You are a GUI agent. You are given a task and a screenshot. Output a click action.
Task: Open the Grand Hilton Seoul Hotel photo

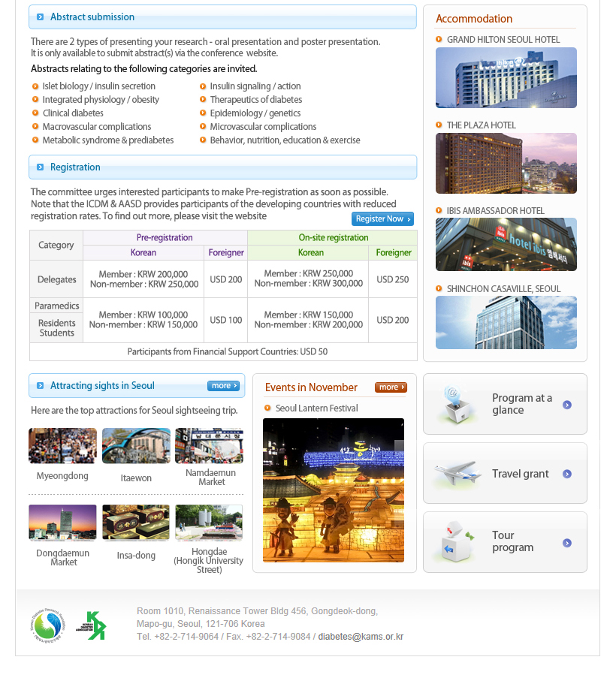click(506, 78)
